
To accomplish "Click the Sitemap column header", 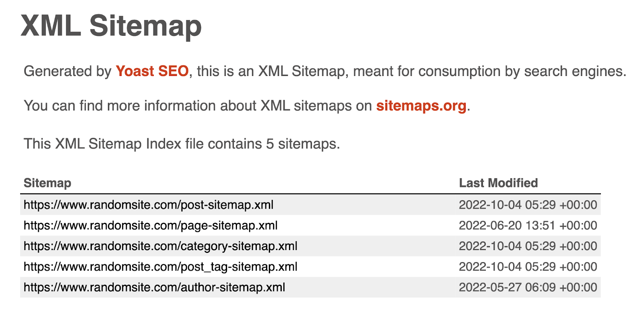I will coord(47,183).
